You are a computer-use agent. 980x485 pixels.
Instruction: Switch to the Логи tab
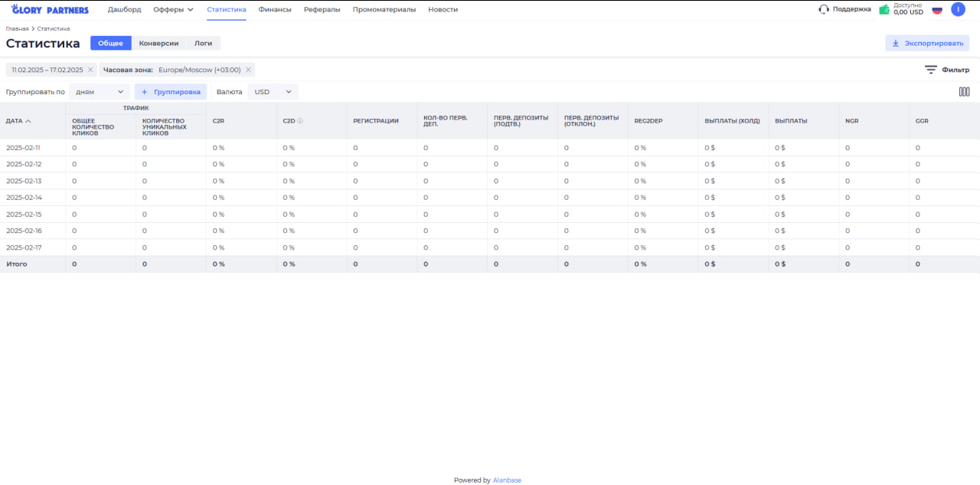point(203,44)
